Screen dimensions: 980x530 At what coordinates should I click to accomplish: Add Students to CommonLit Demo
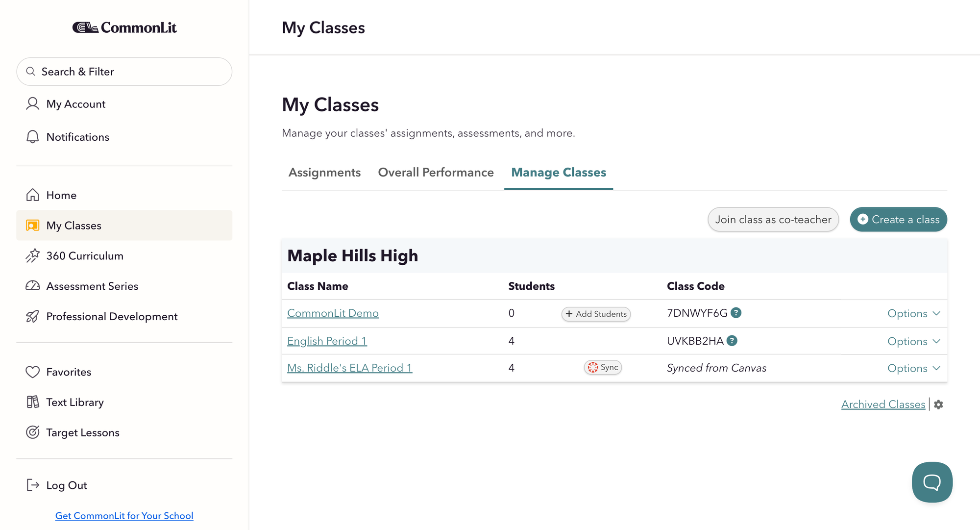coord(596,314)
